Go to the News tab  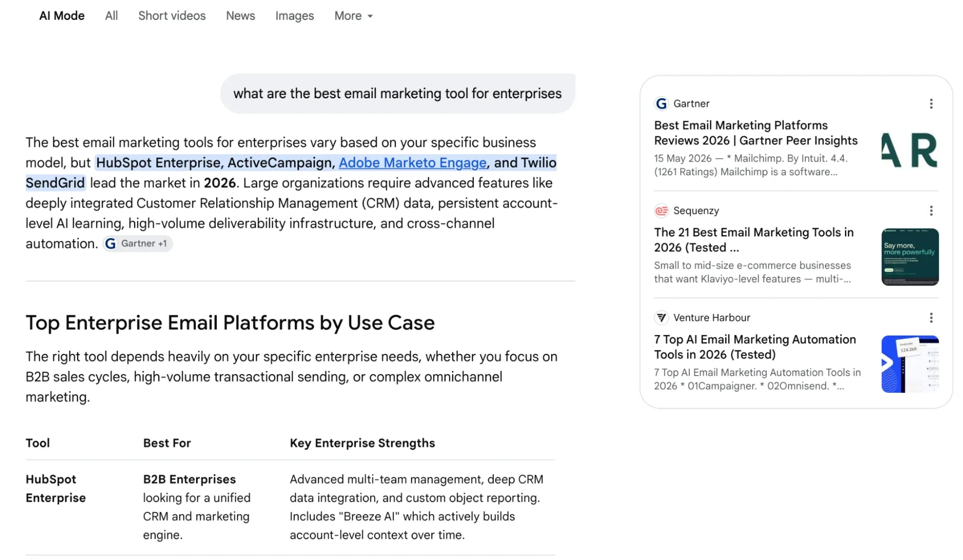tap(240, 16)
